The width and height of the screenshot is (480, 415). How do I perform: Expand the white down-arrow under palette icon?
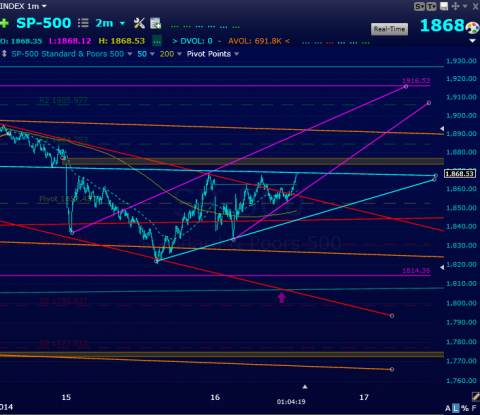[472, 41]
